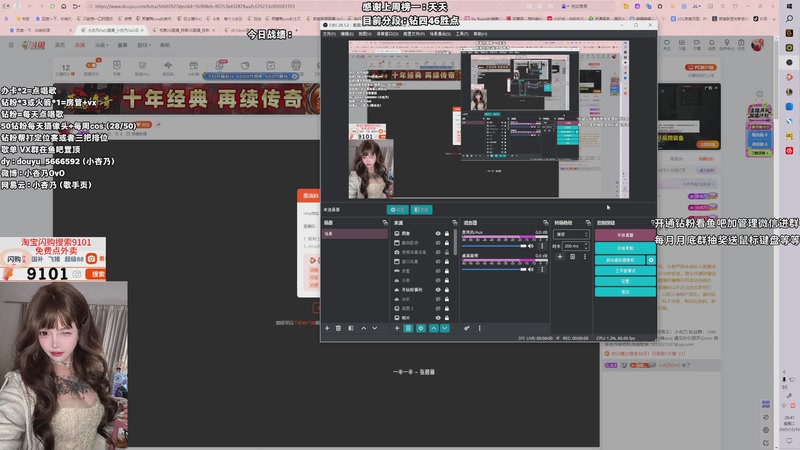This screenshot has height=450, width=800.
Task: Click the OBS sources list scrollbar
Action: click(x=455, y=243)
